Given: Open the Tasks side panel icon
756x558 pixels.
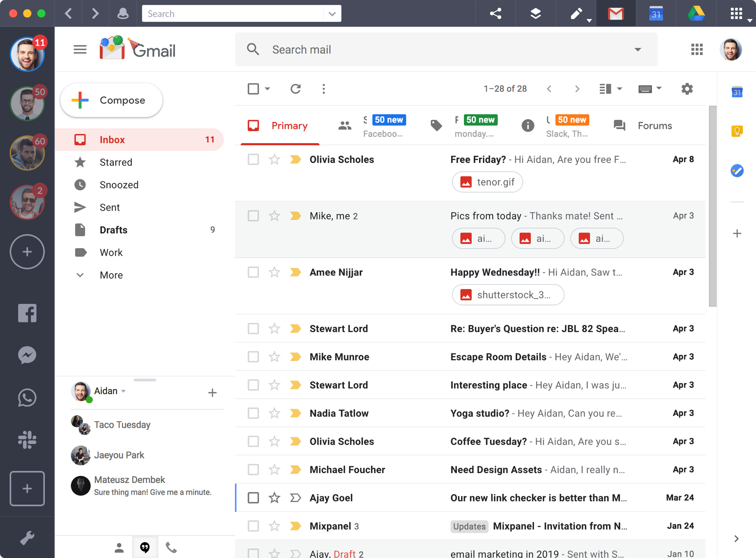Looking at the screenshot, I should pyautogui.click(x=737, y=170).
